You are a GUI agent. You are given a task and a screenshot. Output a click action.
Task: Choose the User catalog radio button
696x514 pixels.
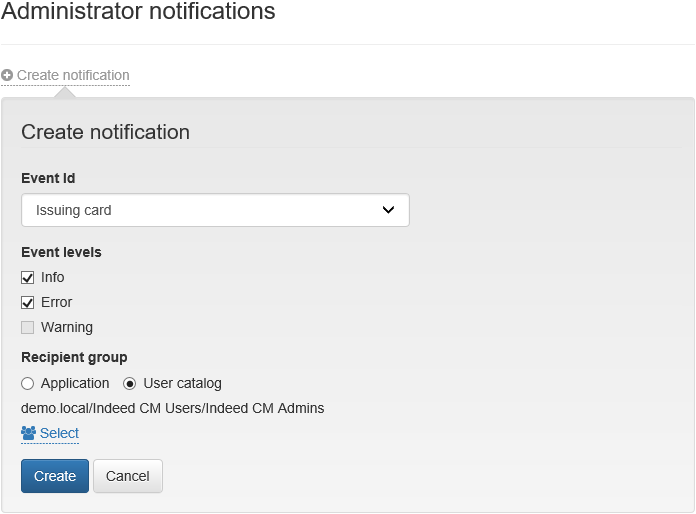(x=130, y=383)
